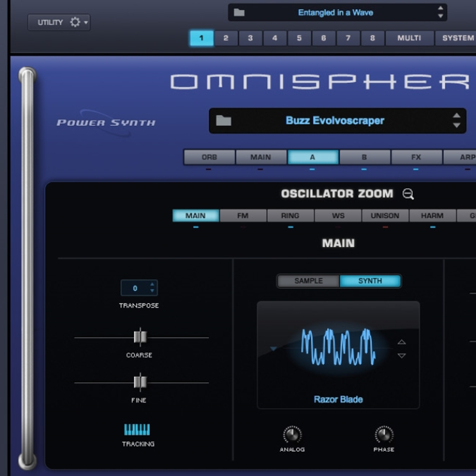The width and height of the screenshot is (476, 476).
Task: Click the Transpose value field
Action: click(139, 288)
